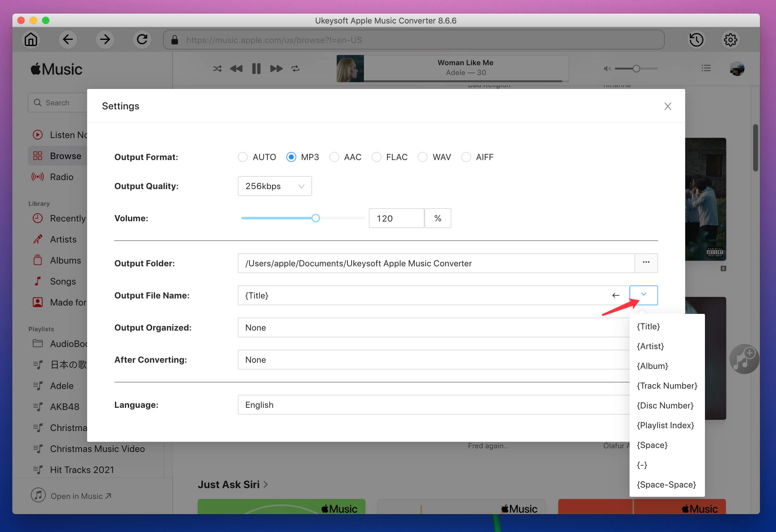The height and width of the screenshot is (532, 776).
Task: Drag the Volume slider to adjust level
Action: pyautogui.click(x=315, y=218)
